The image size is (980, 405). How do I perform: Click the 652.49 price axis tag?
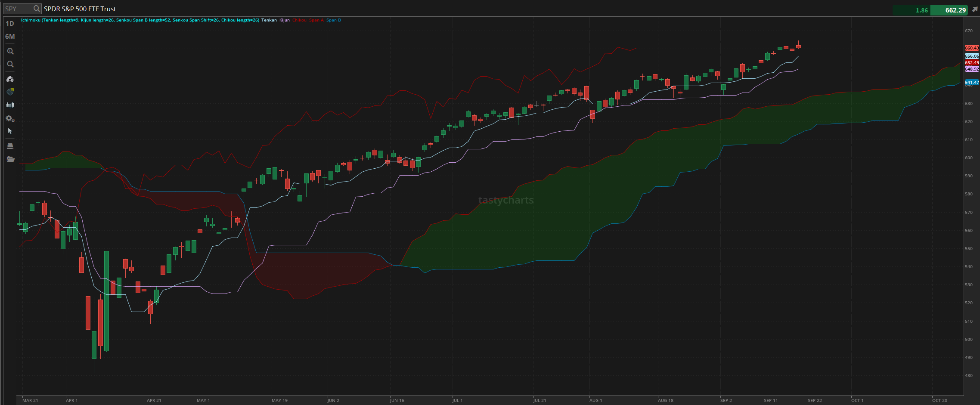pyautogui.click(x=972, y=62)
